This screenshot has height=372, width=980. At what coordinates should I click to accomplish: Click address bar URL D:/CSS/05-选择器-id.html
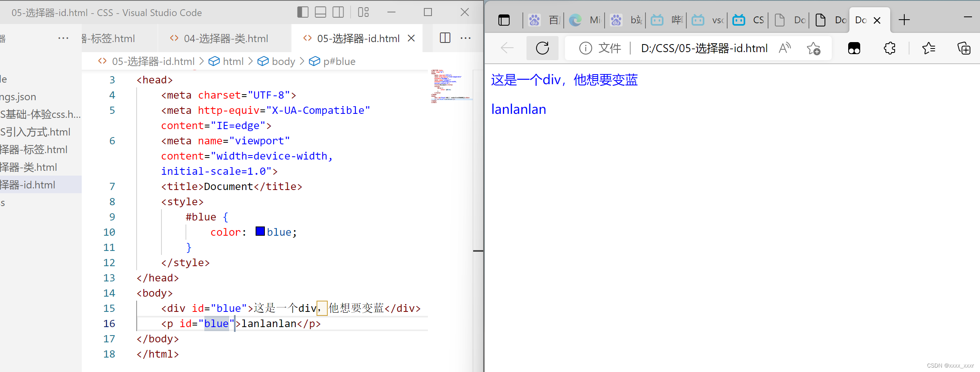coord(704,49)
